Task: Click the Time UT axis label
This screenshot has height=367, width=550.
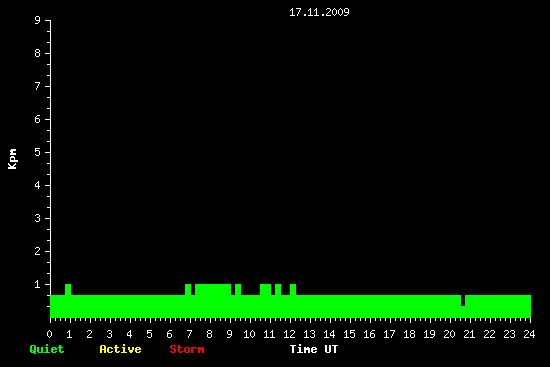Action: pyautogui.click(x=314, y=349)
